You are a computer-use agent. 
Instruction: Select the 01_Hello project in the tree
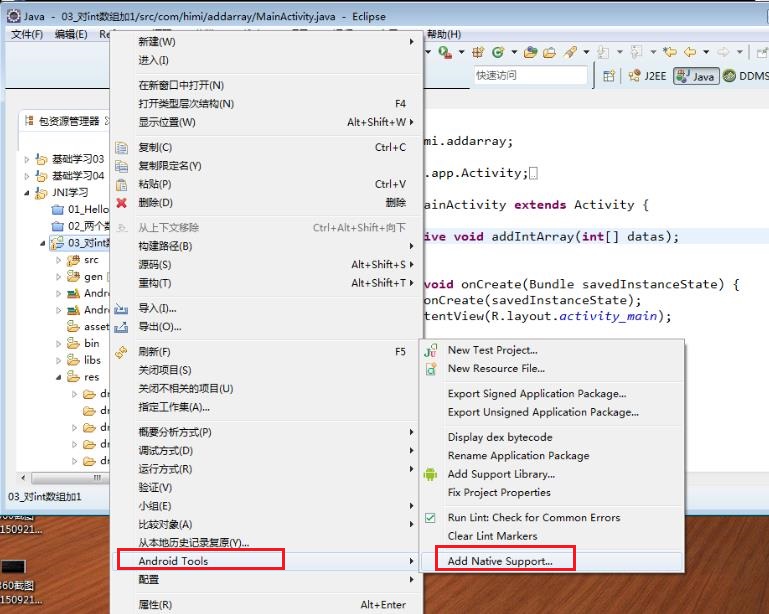click(x=80, y=210)
